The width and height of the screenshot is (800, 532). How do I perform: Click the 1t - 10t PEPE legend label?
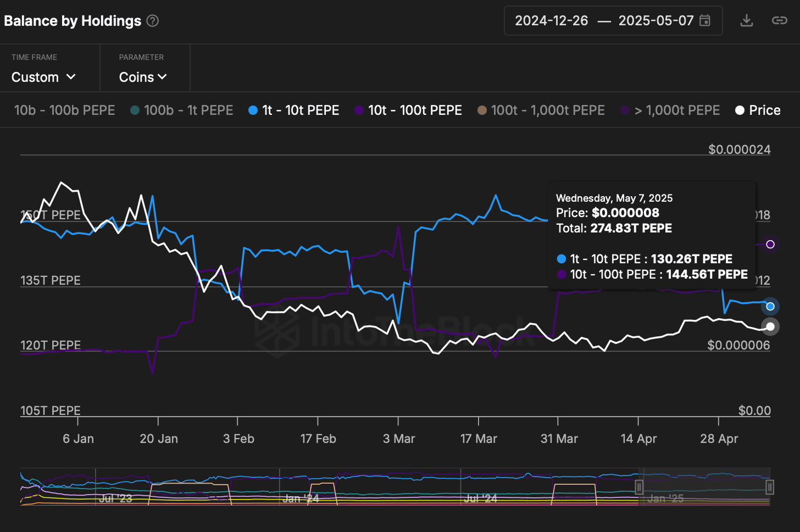click(301, 110)
